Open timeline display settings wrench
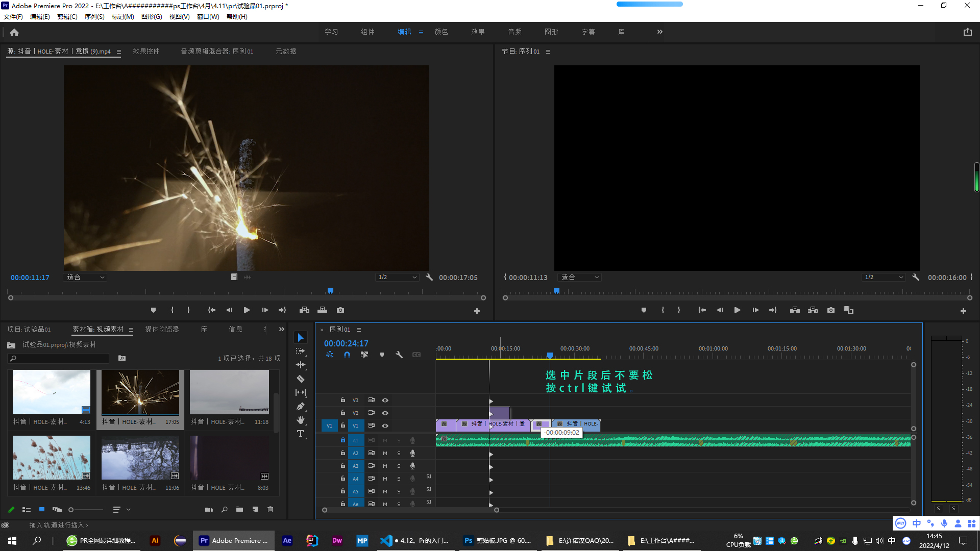Viewport: 980px width, 551px height. tap(399, 355)
